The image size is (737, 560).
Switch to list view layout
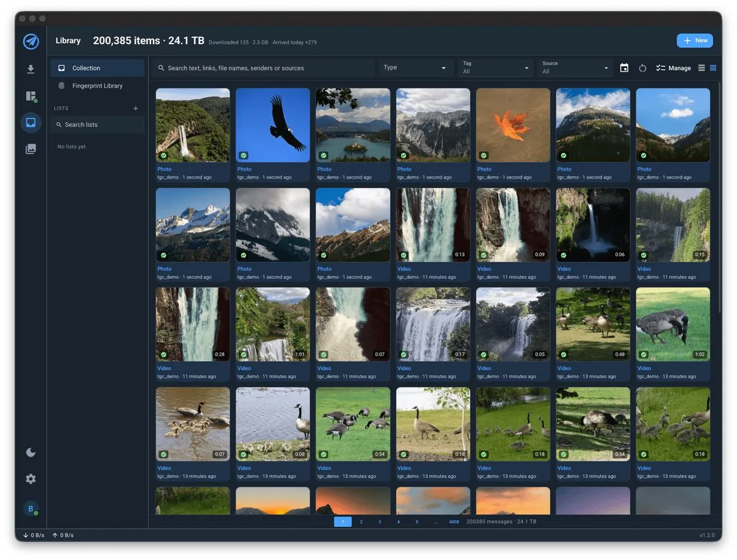click(x=701, y=68)
